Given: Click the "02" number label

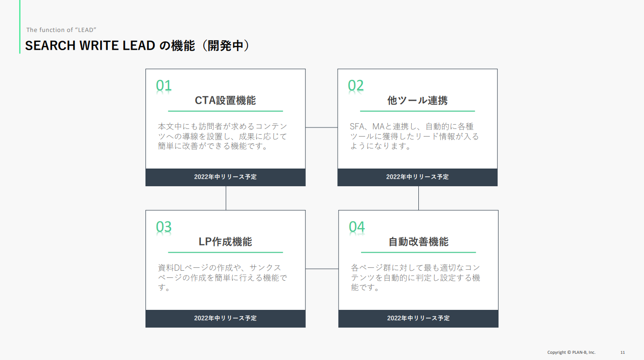Looking at the screenshot, I should tap(356, 85).
